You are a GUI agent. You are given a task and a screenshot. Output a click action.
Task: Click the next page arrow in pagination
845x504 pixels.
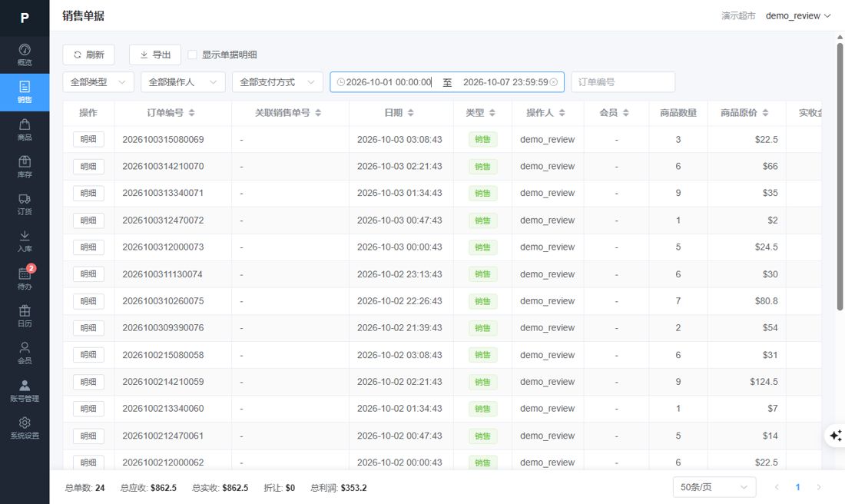click(819, 487)
